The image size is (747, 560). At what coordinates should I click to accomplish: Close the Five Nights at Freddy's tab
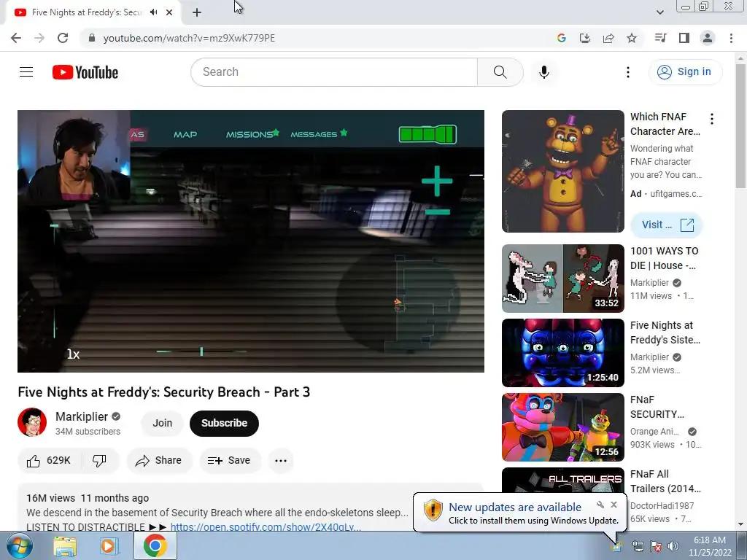[x=169, y=12]
